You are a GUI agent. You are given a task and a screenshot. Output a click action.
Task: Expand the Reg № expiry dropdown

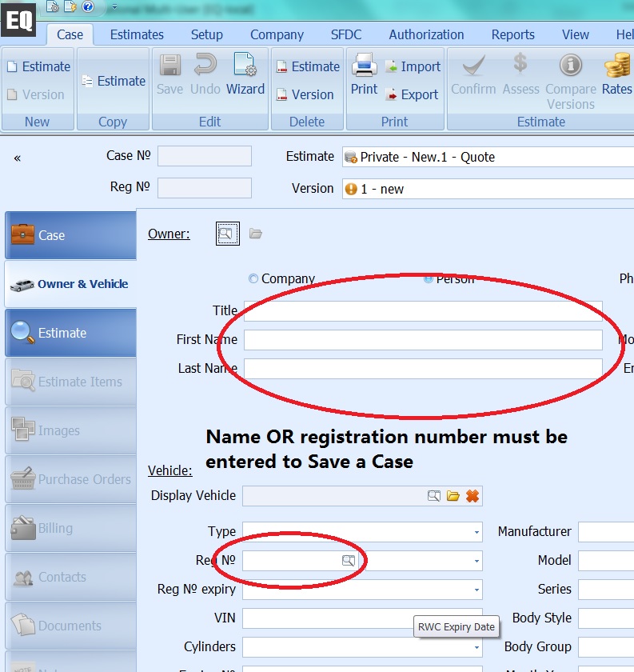(x=476, y=590)
